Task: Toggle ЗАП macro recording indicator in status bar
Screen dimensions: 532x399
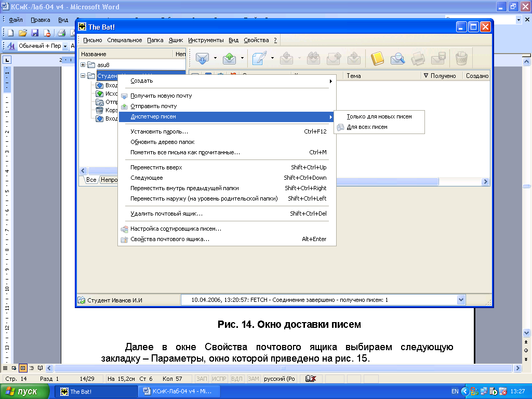Action: tap(202, 379)
